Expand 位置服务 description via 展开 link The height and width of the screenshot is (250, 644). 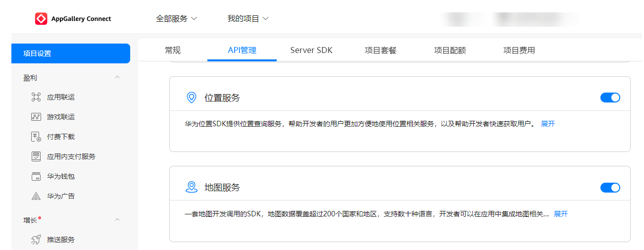click(x=548, y=124)
